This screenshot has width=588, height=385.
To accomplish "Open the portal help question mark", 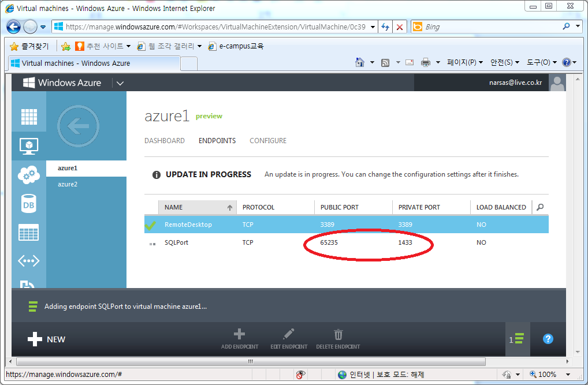I will [548, 339].
